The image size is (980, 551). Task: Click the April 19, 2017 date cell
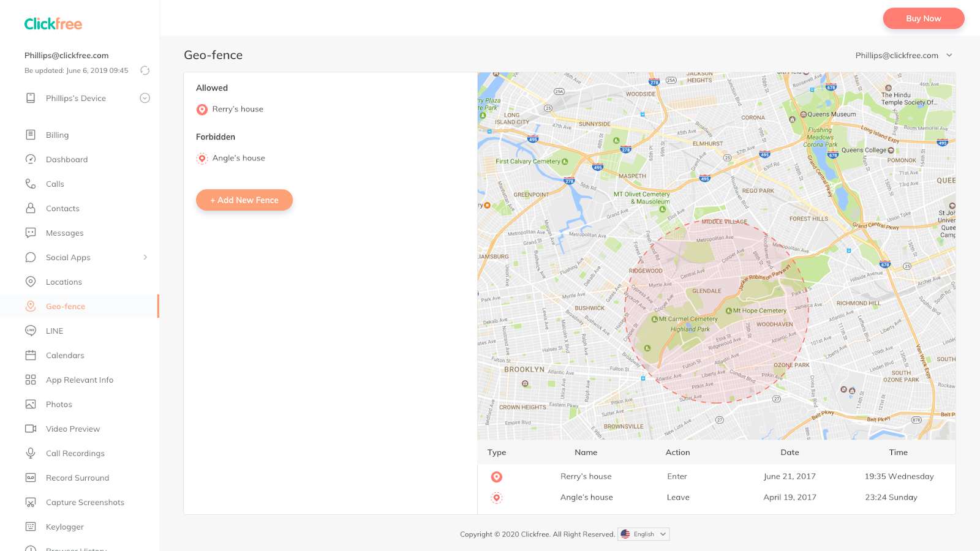coord(790,497)
